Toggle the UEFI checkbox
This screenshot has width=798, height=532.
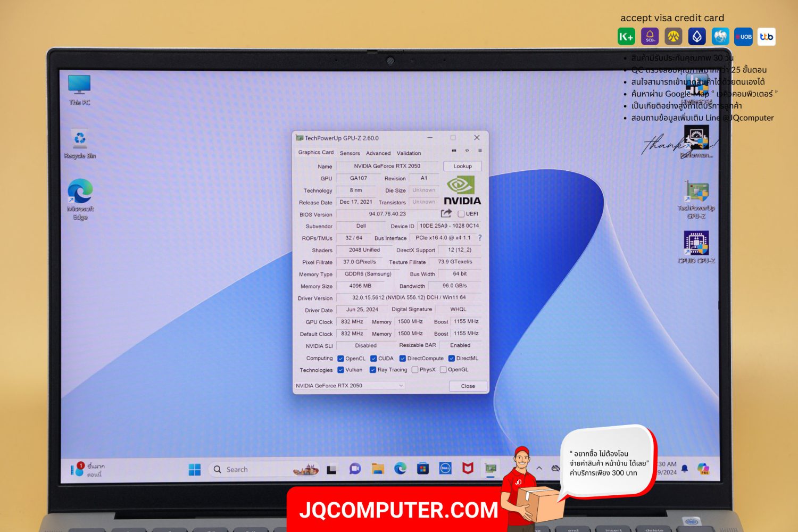(461, 214)
